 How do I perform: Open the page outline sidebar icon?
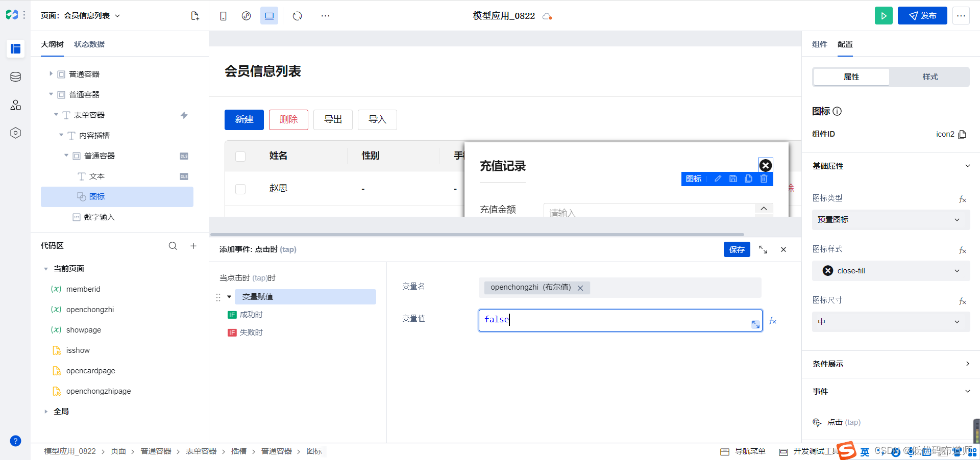pyautogui.click(x=15, y=49)
